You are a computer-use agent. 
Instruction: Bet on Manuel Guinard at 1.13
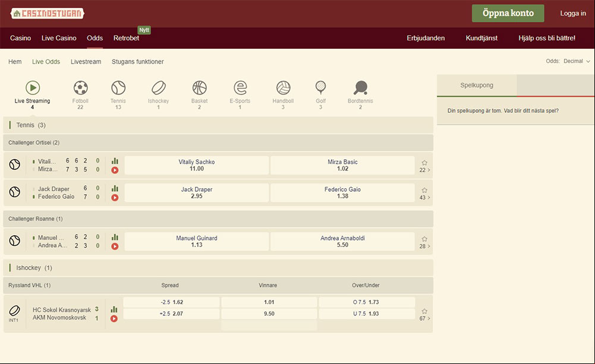click(x=197, y=241)
